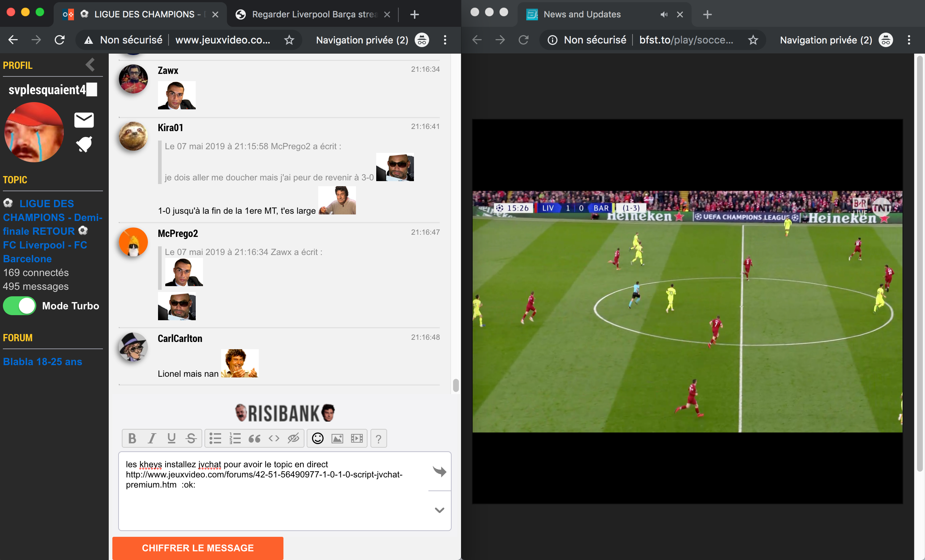Click the chat messages scrollbar thumb

455,385
